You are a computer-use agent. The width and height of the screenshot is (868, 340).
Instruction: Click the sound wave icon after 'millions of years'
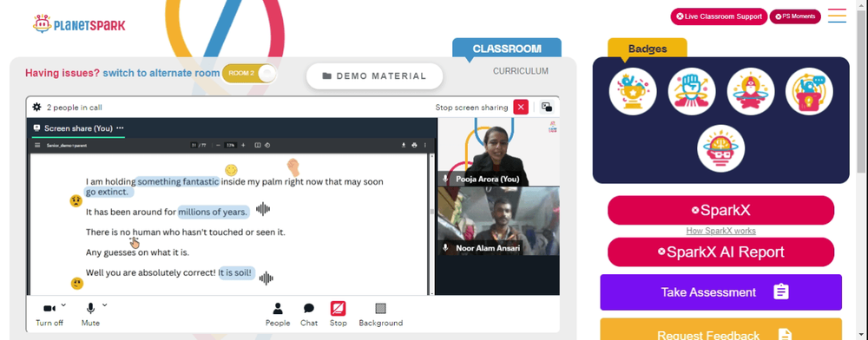[x=263, y=209]
